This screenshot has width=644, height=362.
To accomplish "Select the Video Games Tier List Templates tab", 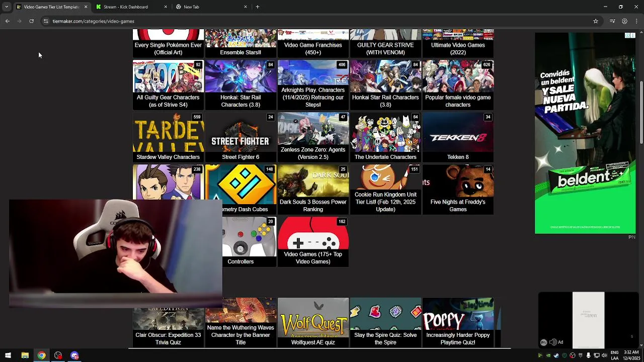I will coord(52,7).
